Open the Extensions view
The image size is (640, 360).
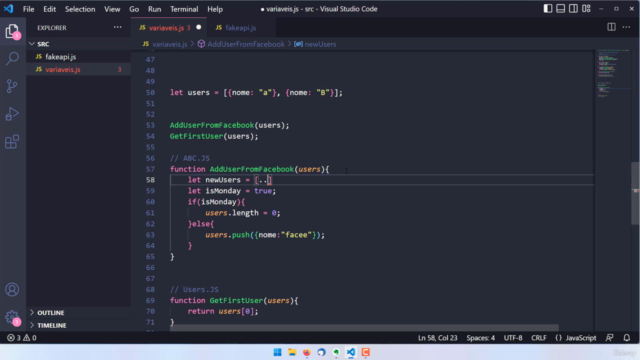point(12,142)
